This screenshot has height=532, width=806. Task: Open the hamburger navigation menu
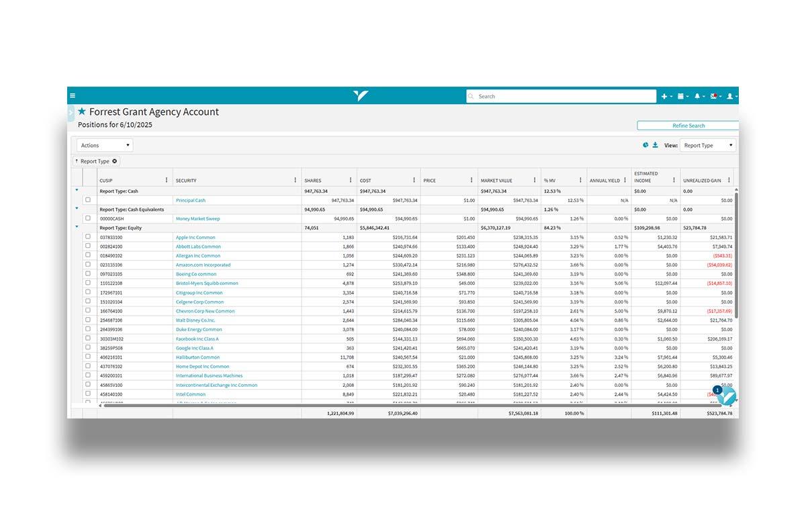pyautogui.click(x=73, y=96)
